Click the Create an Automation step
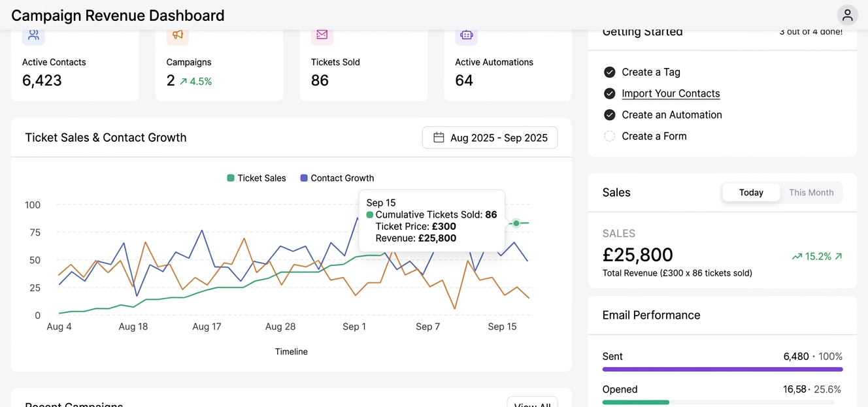 pyautogui.click(x=672, y=115)
